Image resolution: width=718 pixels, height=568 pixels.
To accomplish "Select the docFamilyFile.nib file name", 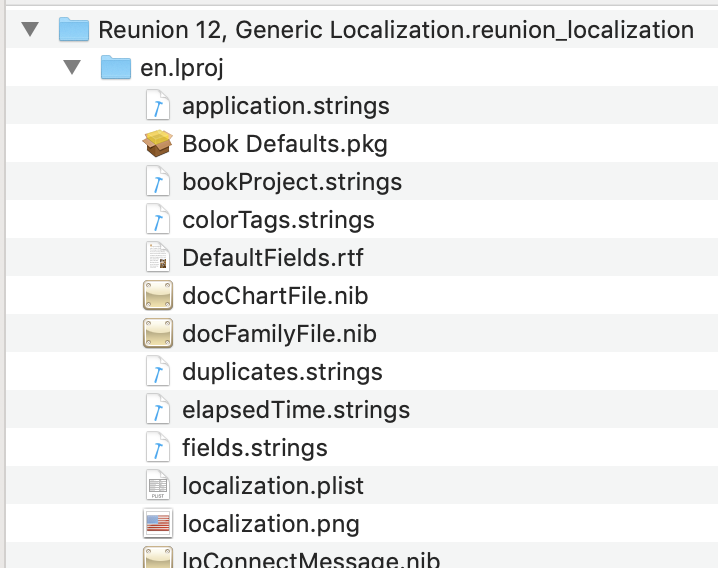I will click(279, 334).
